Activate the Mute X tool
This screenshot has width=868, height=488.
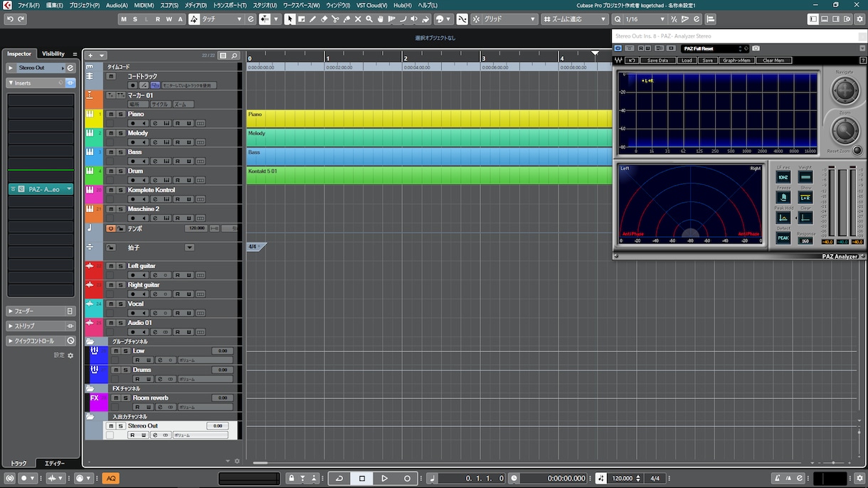(x=358, y=19)
